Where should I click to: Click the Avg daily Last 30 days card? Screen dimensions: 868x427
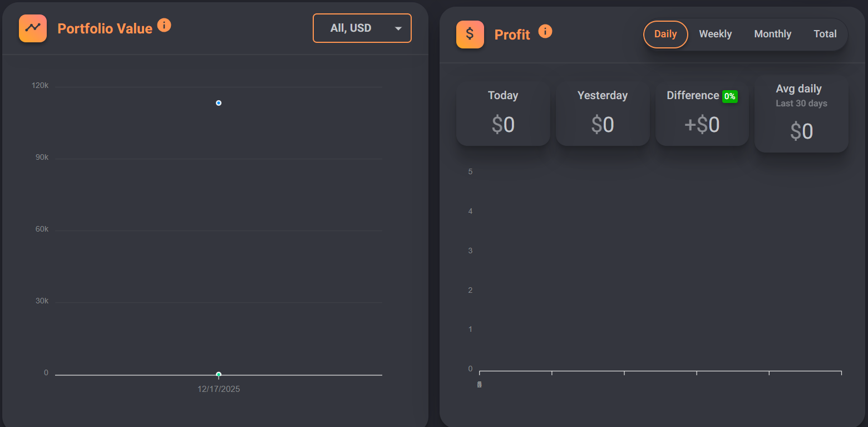(801, 114)
